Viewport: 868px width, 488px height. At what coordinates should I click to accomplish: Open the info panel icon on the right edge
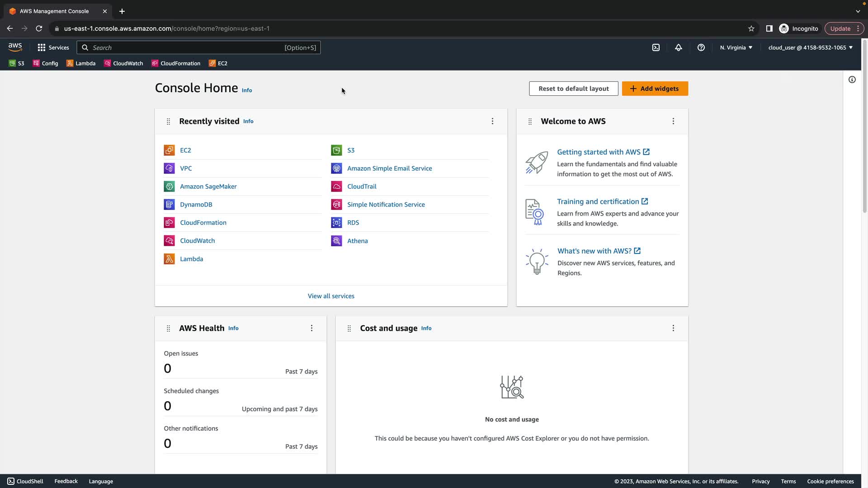coord(852,80)
